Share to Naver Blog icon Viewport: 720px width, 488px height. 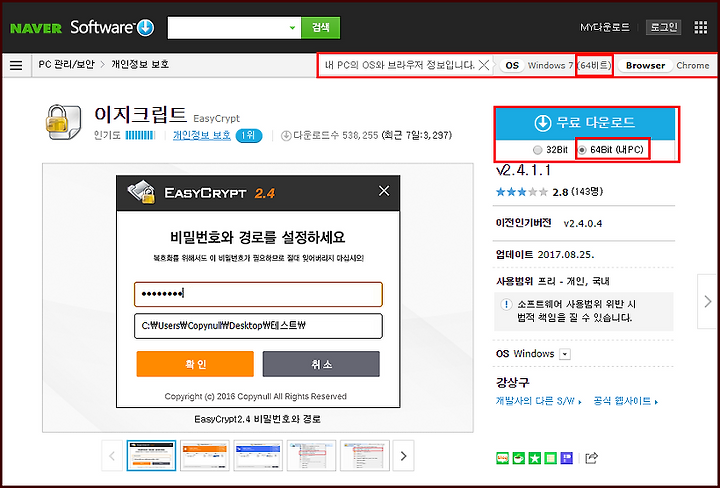(x=502, y=458)
